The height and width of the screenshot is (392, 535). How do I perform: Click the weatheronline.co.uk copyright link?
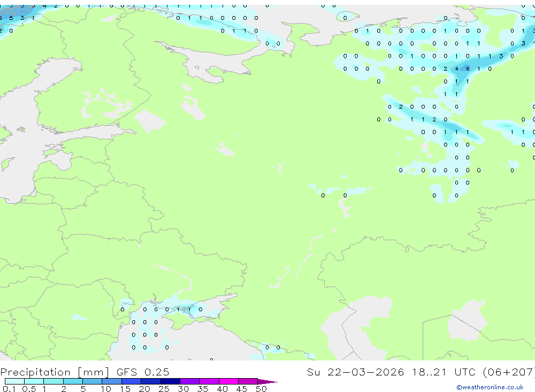pyautogui.click(x=490, y=387)
